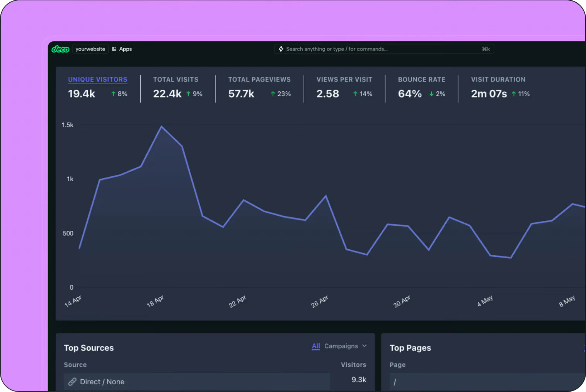Click the down arrow by Bounce Rate 2%
Viewport: 586px width, 392px height.
[431, 94]
